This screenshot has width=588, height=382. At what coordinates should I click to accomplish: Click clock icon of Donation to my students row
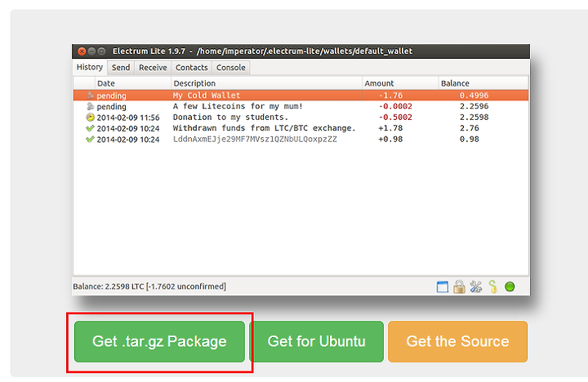tap(90, 118)
